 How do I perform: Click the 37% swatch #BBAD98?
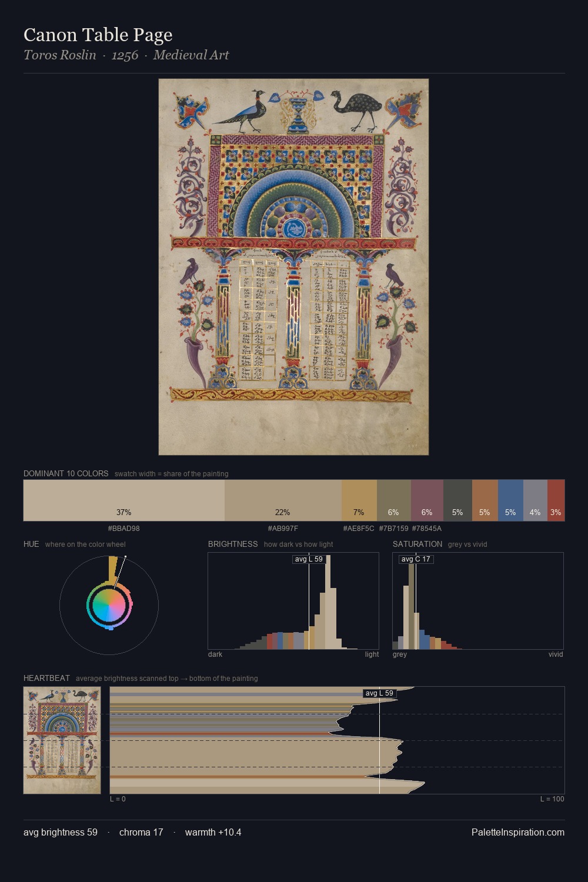(124, 500)
